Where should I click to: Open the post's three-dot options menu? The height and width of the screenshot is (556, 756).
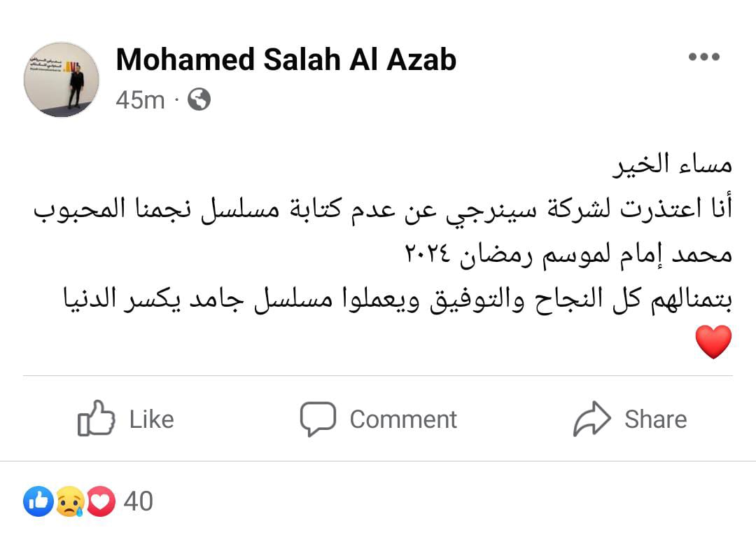point(703,57)
